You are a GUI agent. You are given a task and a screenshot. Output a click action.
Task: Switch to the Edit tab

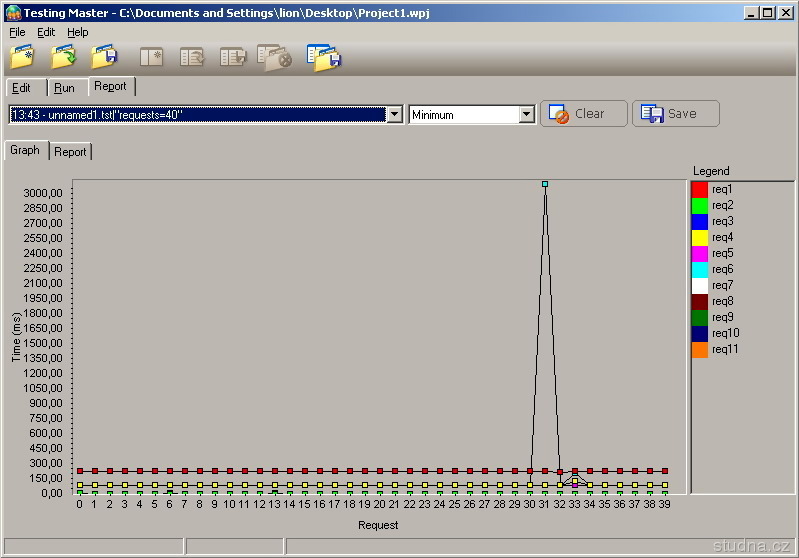tap(21, 88)
